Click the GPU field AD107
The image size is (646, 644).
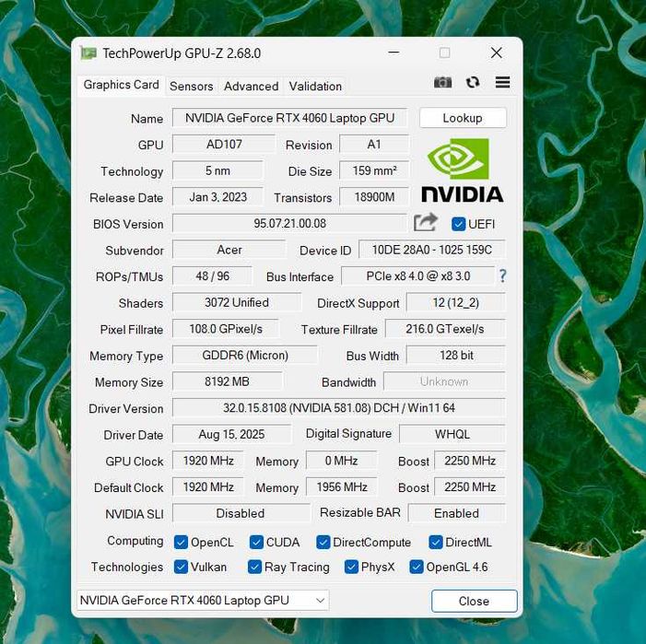tap(224, 145)
